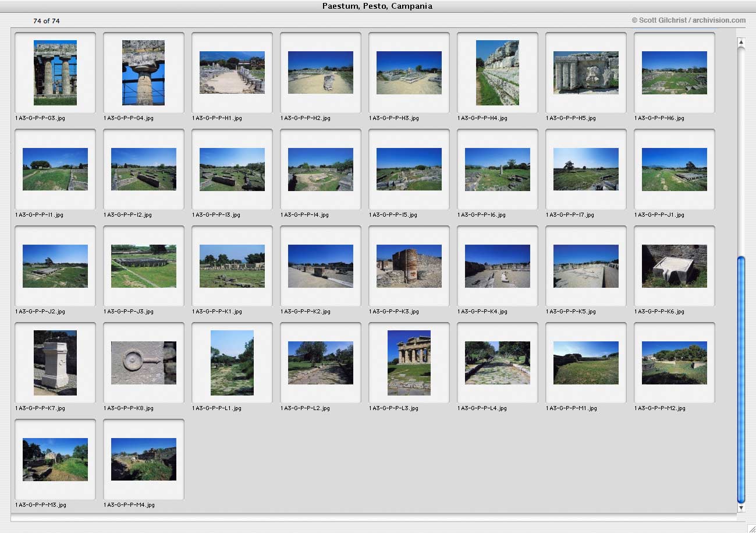Select thumbnail 1A3-G-P-P-L4.jpg paved road
The width and height of the screenshot is (756, 533).
[498, 363]
